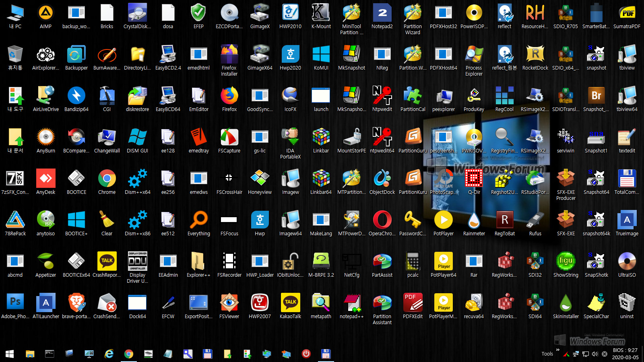Screen dimensions: 644x362
Task: Open the Recycle Bin (휴지통) icon
Action: (x=15, y=58)
